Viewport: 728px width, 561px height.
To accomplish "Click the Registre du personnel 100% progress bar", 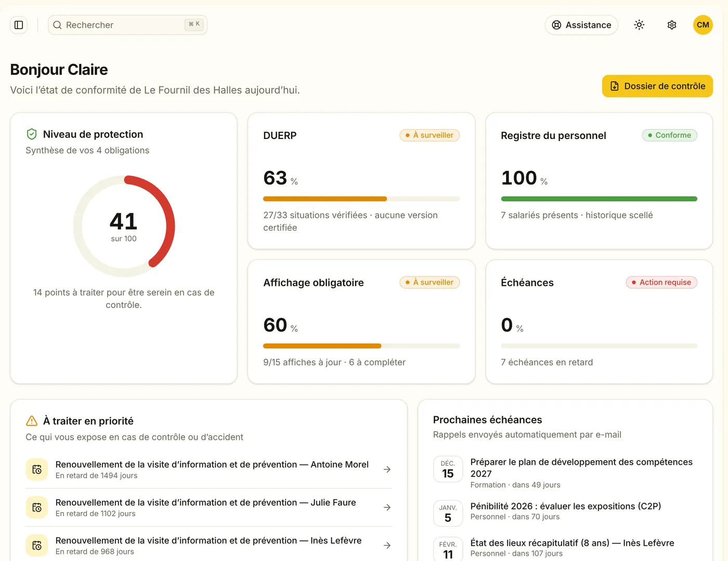I will (599, 199).
